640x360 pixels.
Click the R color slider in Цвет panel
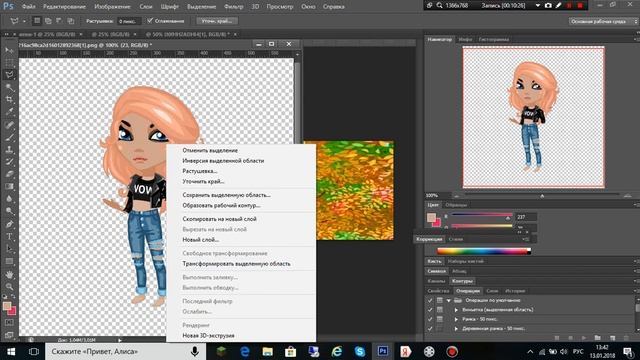(482, 215)
